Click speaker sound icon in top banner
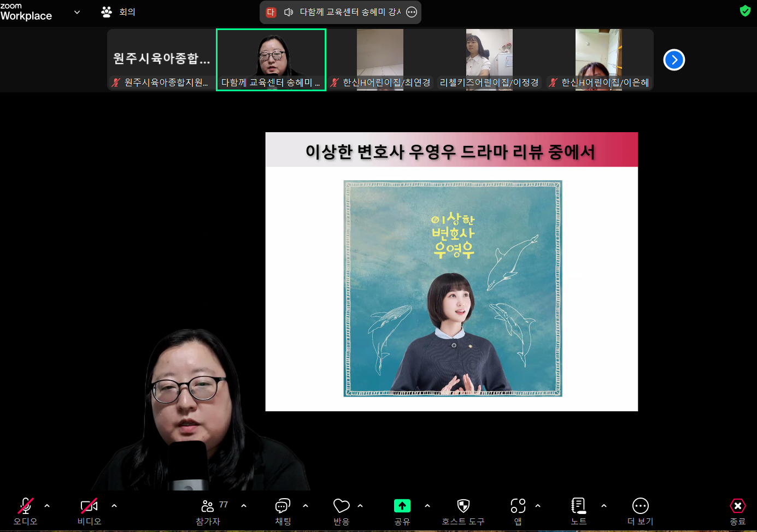Screen dimensions: 757x532 (x=289, y=12)
